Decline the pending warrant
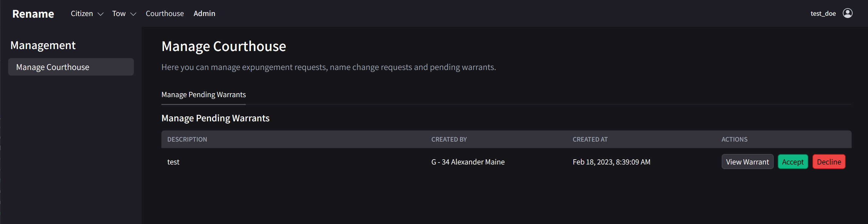868x224 pixels. [829, 162]
